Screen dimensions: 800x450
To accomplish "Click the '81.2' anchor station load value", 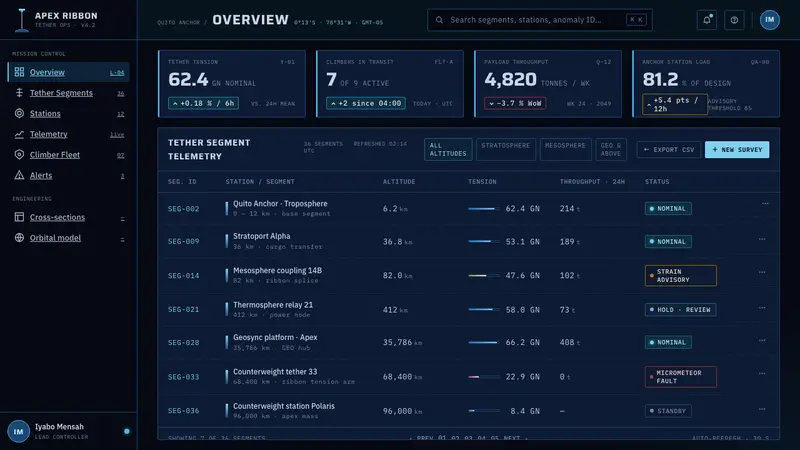I will (660, 80).
